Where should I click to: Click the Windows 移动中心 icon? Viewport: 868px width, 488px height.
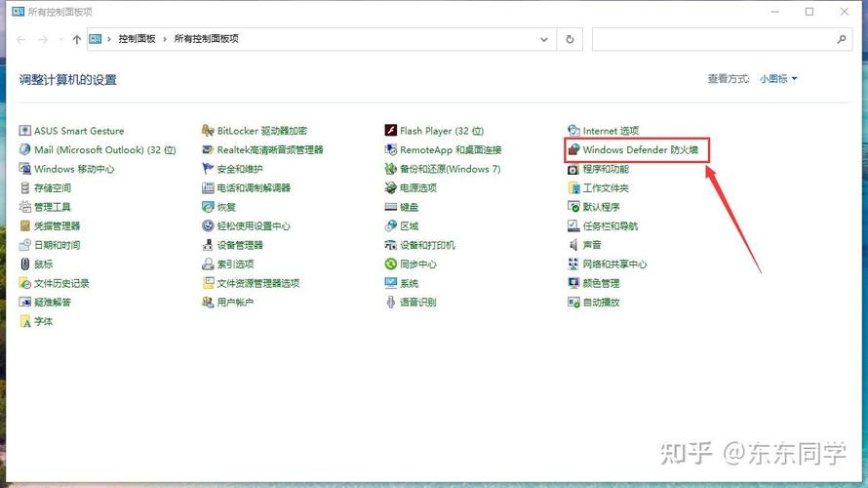click(25, 169)
